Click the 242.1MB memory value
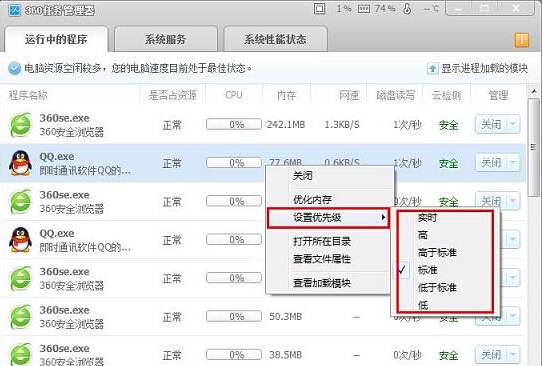 coord(286,124)
